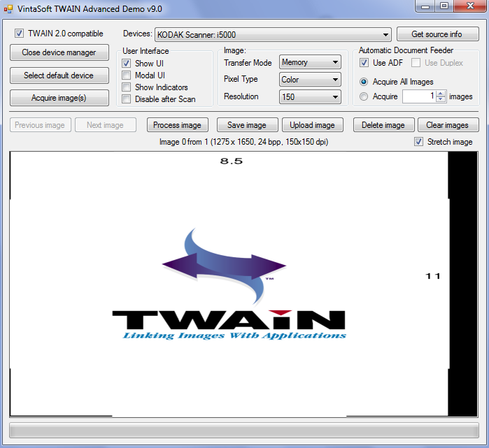
Task: Check the Show Indicators option
Action: (x=127, y=87)
